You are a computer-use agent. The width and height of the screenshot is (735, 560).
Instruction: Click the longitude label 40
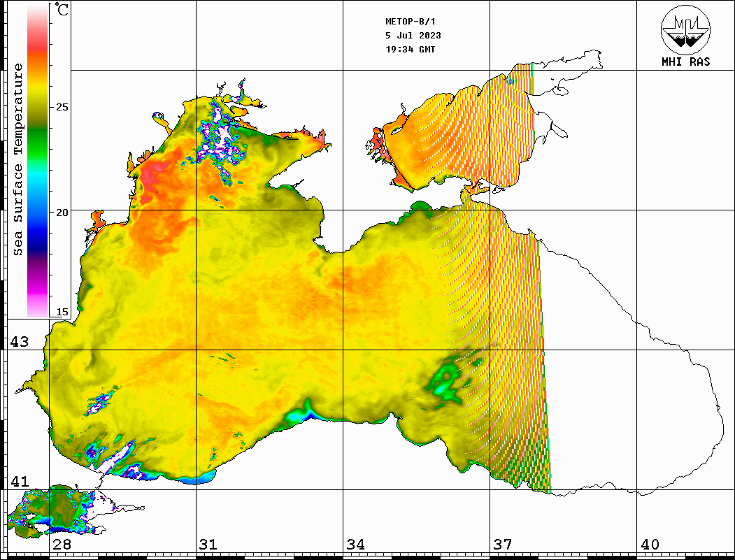tap(650, 545)
